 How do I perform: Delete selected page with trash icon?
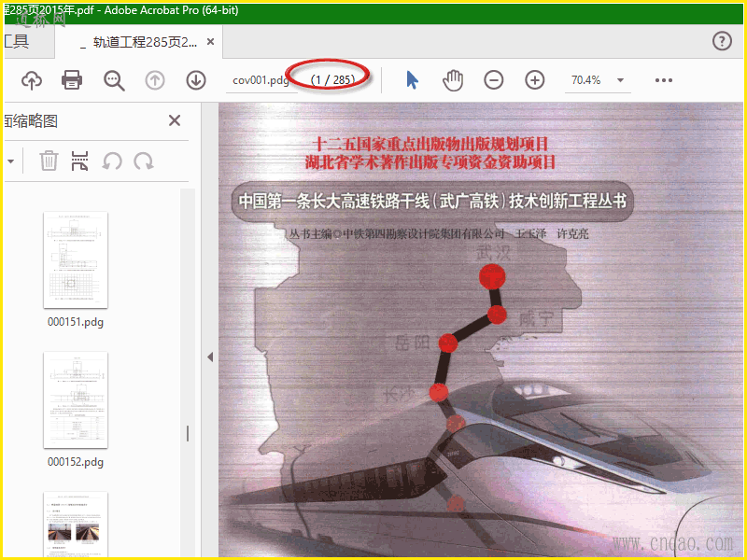49,161
